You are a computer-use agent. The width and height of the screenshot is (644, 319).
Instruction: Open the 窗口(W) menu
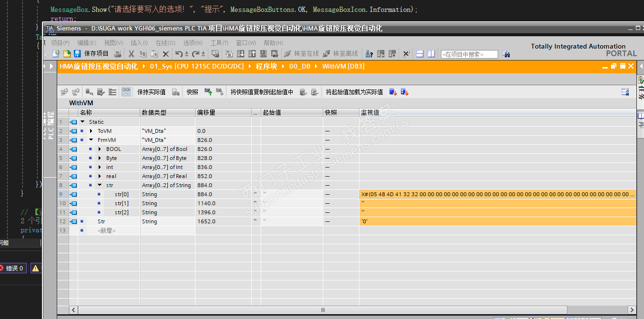(x=246, y=43)
